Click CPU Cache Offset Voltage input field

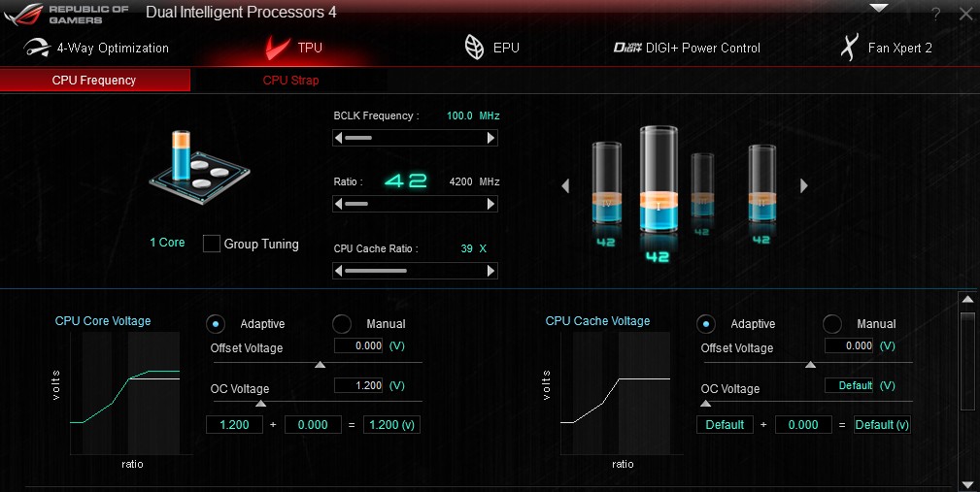point(849,345)
